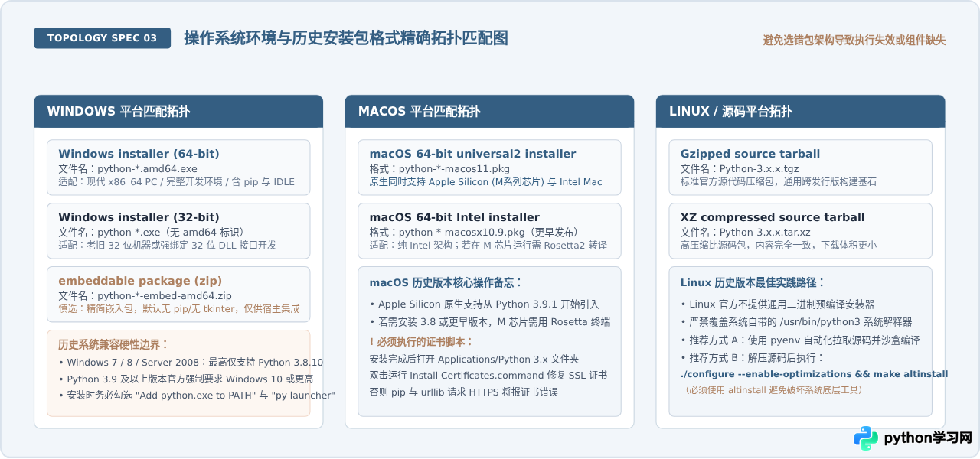This screenshot has width=980, height=459.
Task: Click the bullet "Linux 官方不提供通用二进制预编译安装器"
Action: pyautogui.click(x=777, y=304)
